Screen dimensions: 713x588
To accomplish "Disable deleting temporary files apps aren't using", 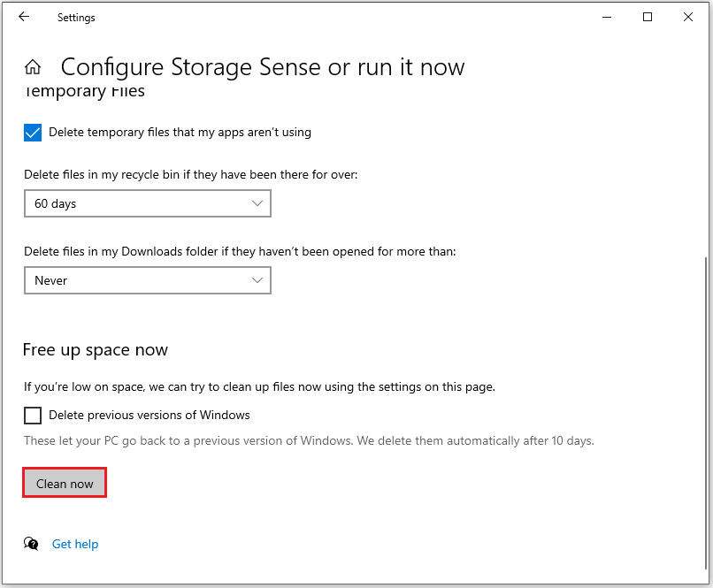I will point(33,132).
